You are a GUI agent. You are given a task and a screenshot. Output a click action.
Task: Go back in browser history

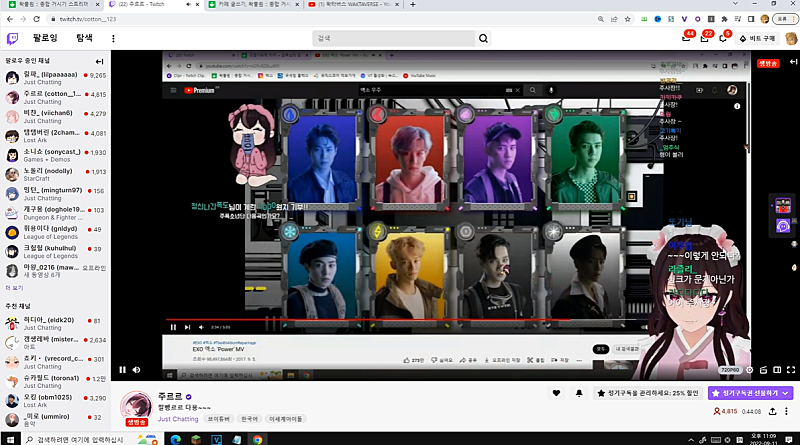coord(10,19)
